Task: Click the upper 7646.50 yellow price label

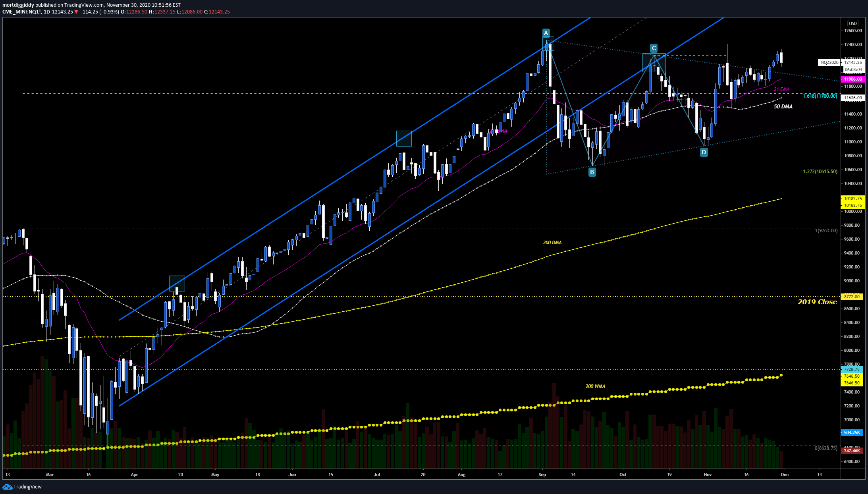Action: click(x=852, y=376)
